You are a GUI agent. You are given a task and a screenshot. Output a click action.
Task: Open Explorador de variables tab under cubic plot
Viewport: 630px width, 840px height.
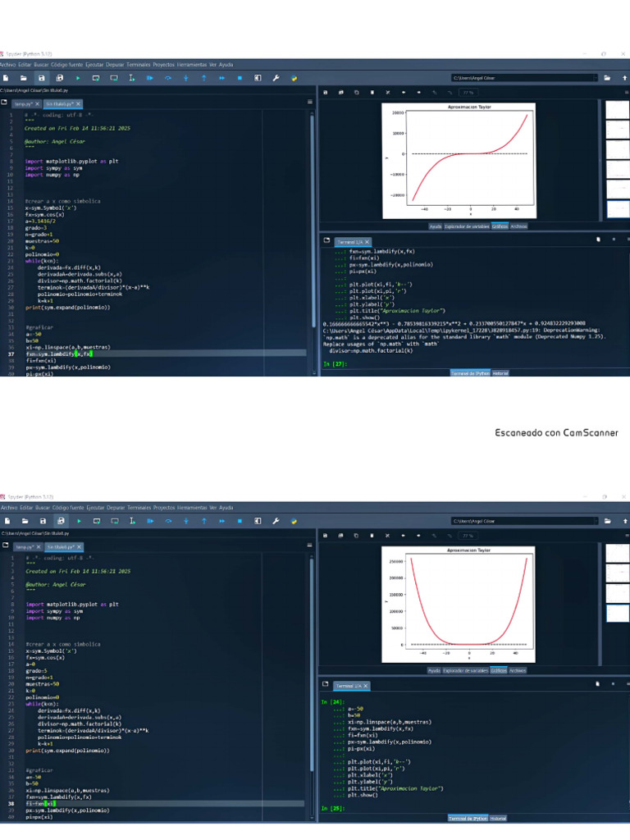pos(467,226)
